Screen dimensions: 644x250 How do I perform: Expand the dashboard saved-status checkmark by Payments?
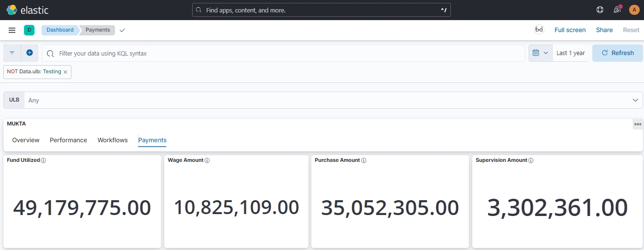click(x=122, y=30)
